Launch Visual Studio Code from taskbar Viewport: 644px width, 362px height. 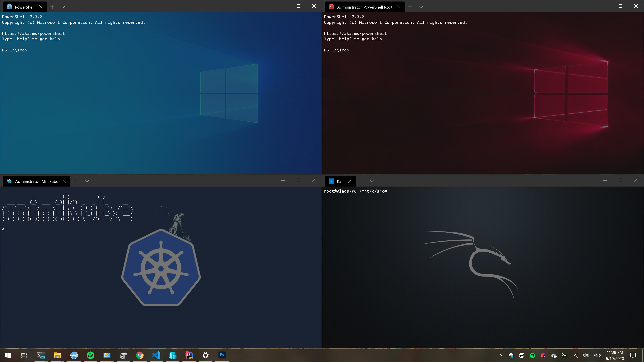tap(156, 355)
